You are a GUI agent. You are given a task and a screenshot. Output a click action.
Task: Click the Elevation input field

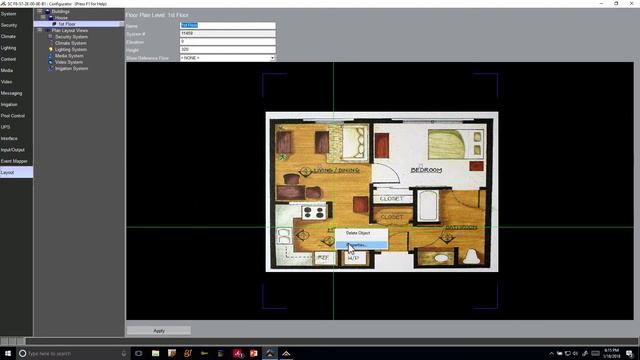(227, 42)
